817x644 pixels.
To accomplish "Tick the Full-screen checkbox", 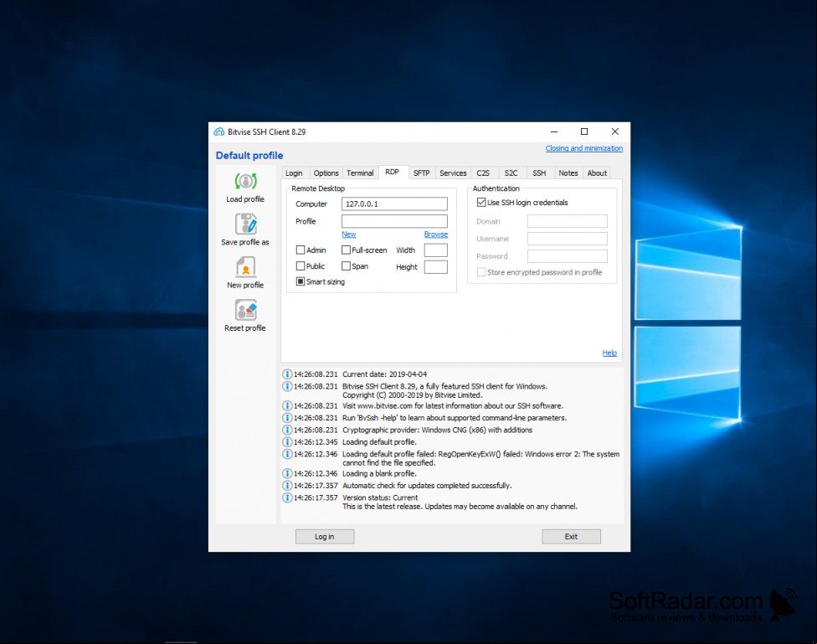I will click(346, 250).
